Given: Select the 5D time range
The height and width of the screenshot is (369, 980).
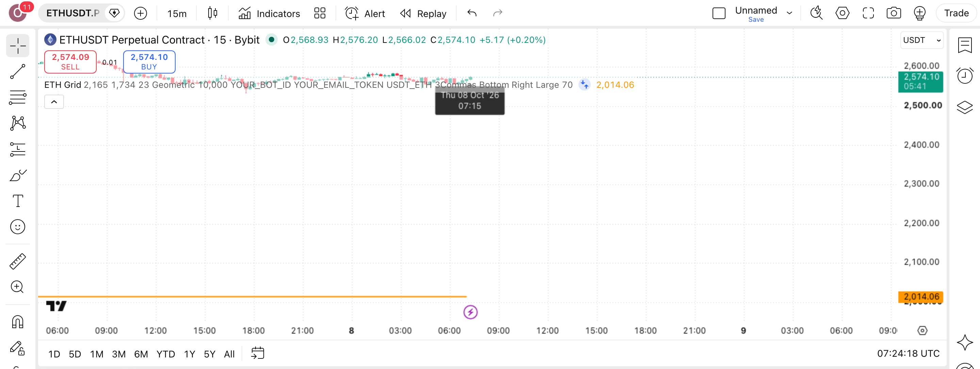Looking at the screenshot, I should click(x=75, y=354).
